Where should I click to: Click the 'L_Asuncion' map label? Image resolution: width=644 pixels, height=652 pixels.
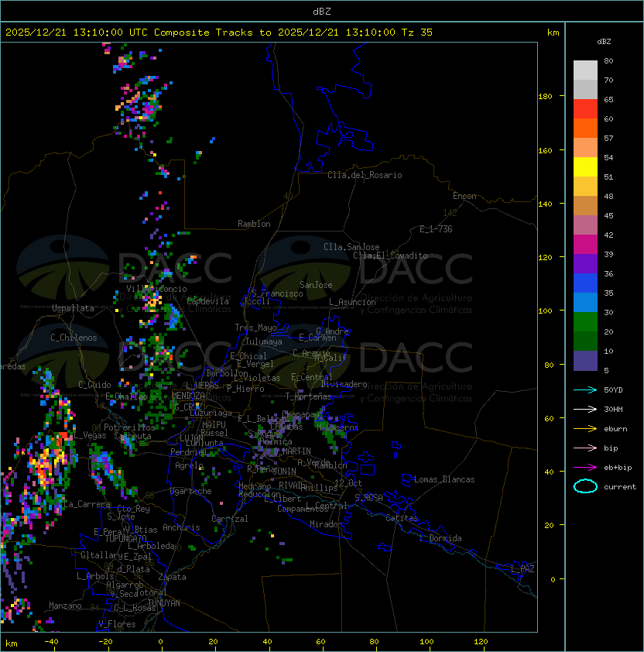pos(352,302)
